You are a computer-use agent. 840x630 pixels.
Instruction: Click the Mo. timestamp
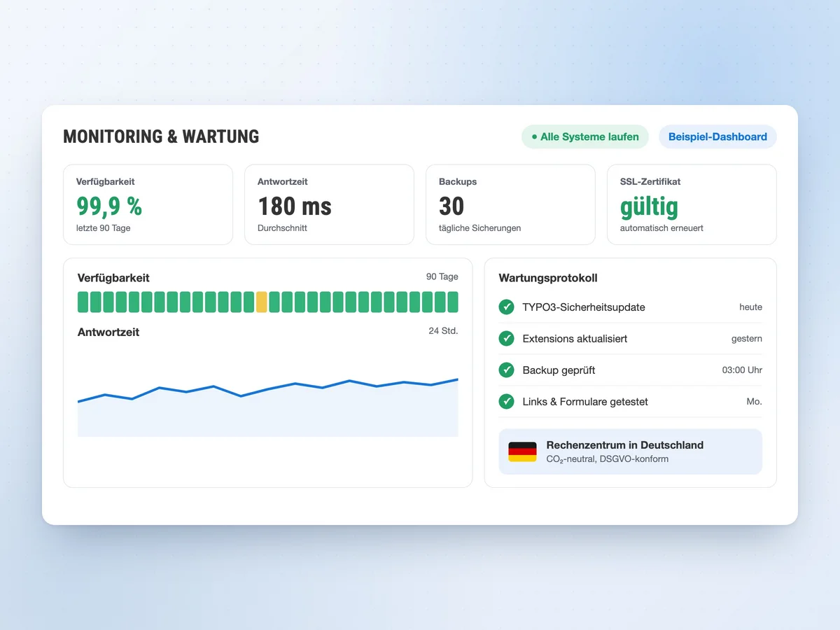[755, 402]
